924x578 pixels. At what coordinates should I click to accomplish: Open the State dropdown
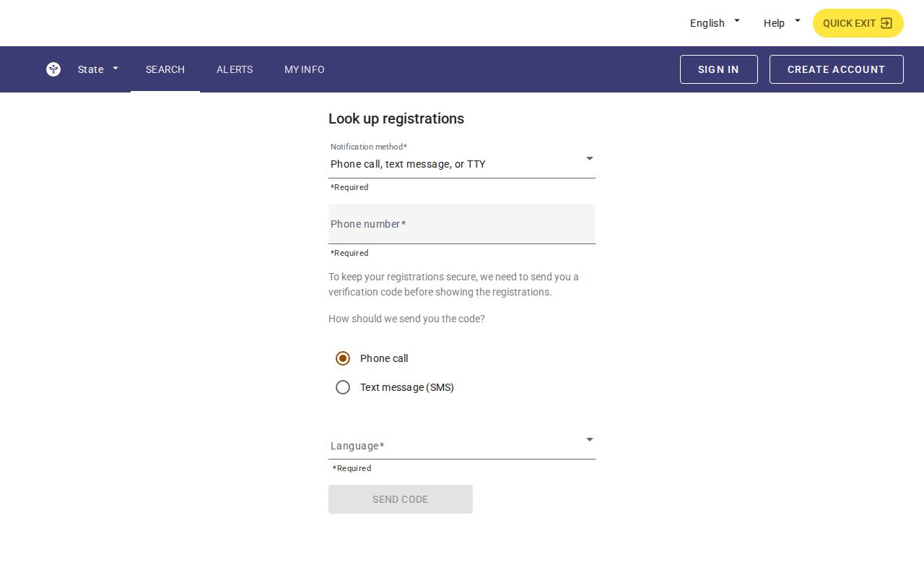(98, 69)
